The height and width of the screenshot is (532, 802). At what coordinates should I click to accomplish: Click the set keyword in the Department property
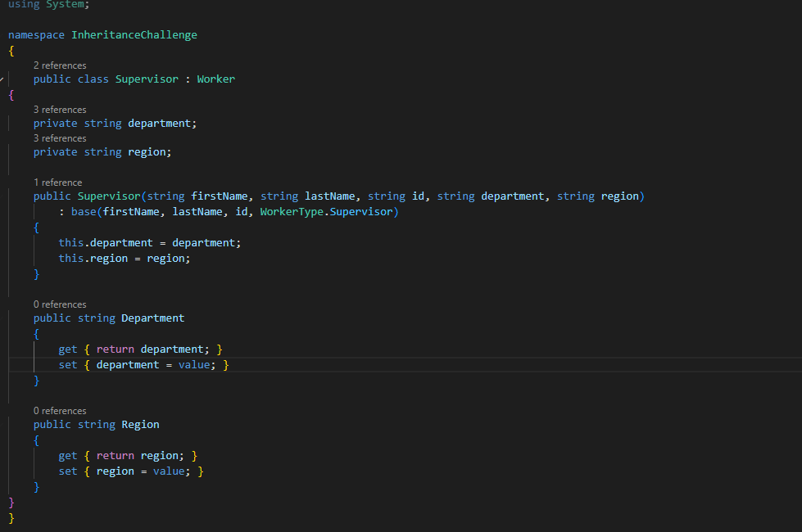67,365
